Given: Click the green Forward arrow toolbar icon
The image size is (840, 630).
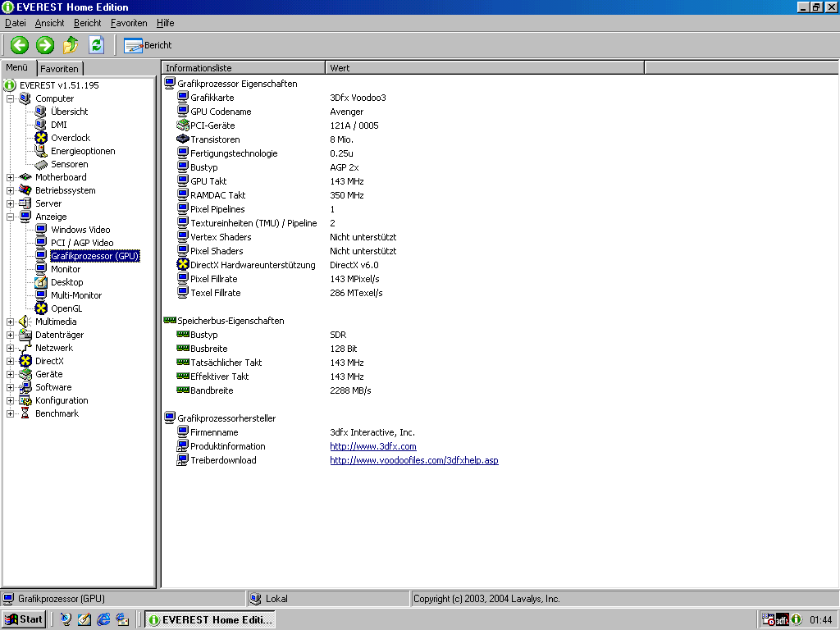Looking at the screenshot, I should click(x=45, y=45).
